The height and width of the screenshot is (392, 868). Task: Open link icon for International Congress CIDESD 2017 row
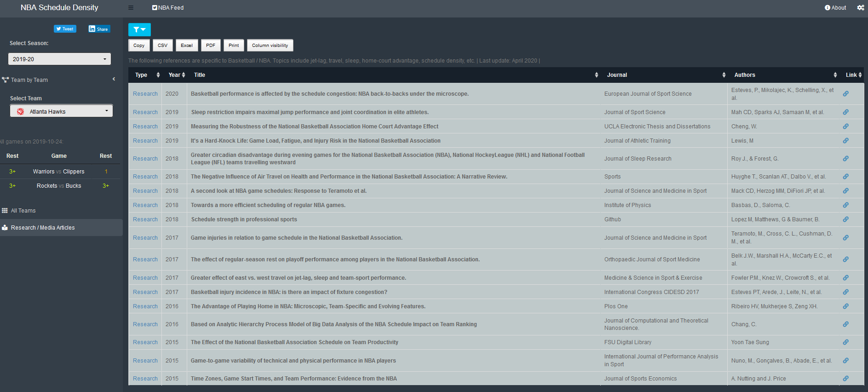point(845,292)
